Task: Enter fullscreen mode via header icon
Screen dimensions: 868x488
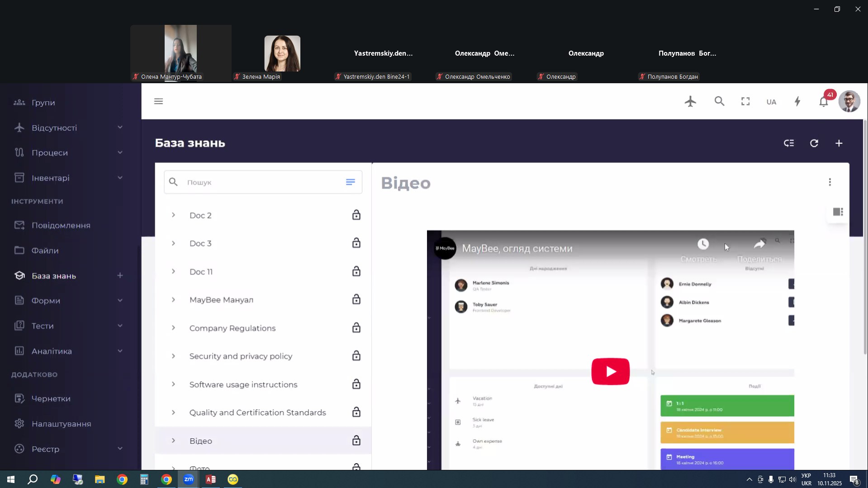Action: click(745, 101)
